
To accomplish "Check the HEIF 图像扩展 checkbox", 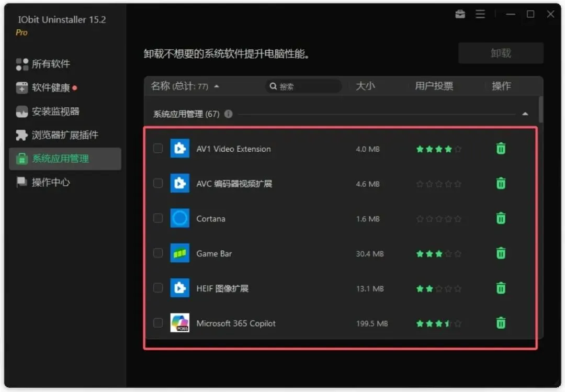I will 158,288.
